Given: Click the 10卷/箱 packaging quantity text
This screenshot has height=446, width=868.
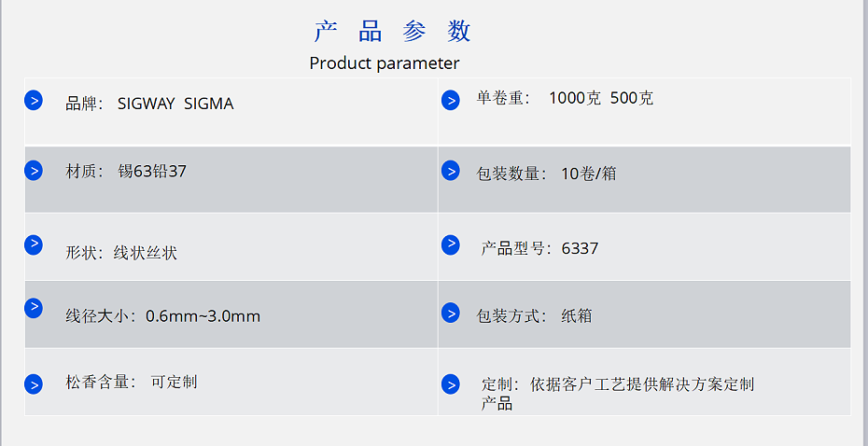Looking at the screenshot, I should click(588, 174).
